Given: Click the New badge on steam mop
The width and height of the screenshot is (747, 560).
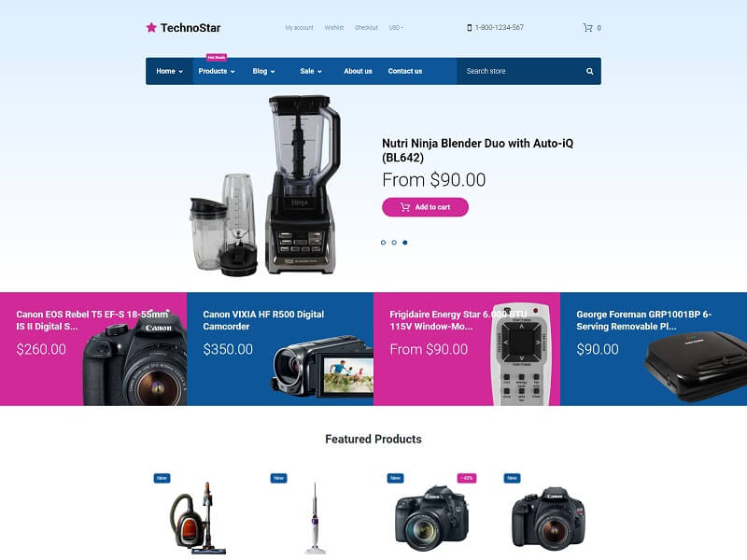Looking at the screenshot, I should [x=278, y=478].
